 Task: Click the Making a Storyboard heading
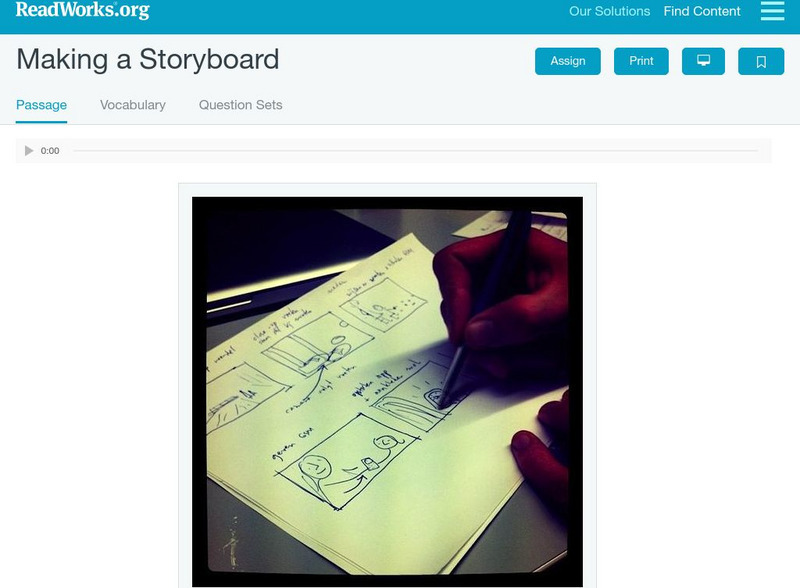(148, 59)
